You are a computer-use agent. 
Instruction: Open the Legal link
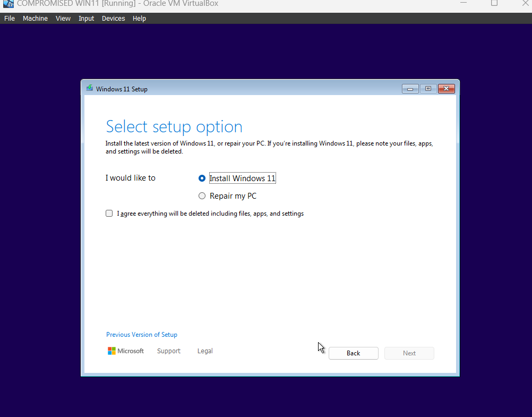[205, 351]
